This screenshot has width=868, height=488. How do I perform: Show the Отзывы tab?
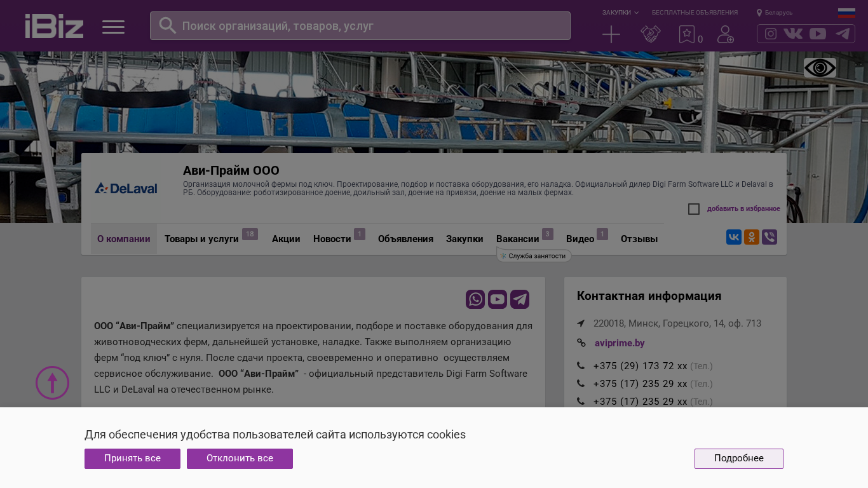[x=639, y=239]
